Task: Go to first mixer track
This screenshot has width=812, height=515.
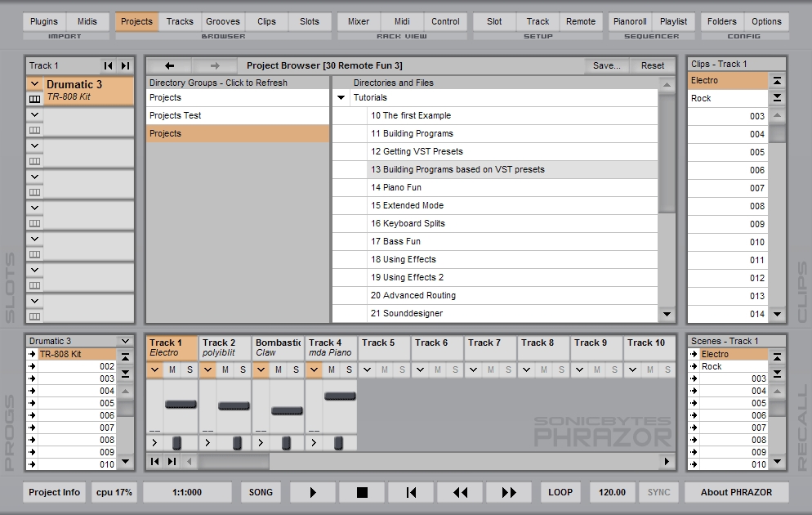Action: point(155,461)
